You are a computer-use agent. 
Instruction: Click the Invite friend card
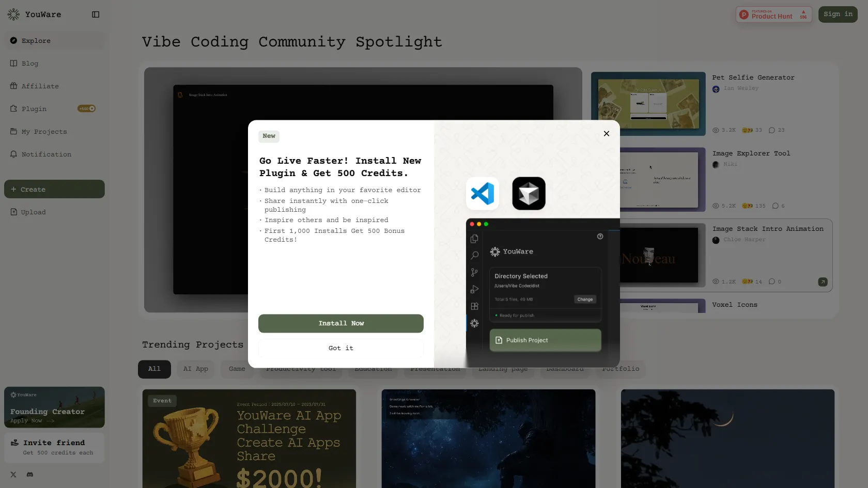54,447
